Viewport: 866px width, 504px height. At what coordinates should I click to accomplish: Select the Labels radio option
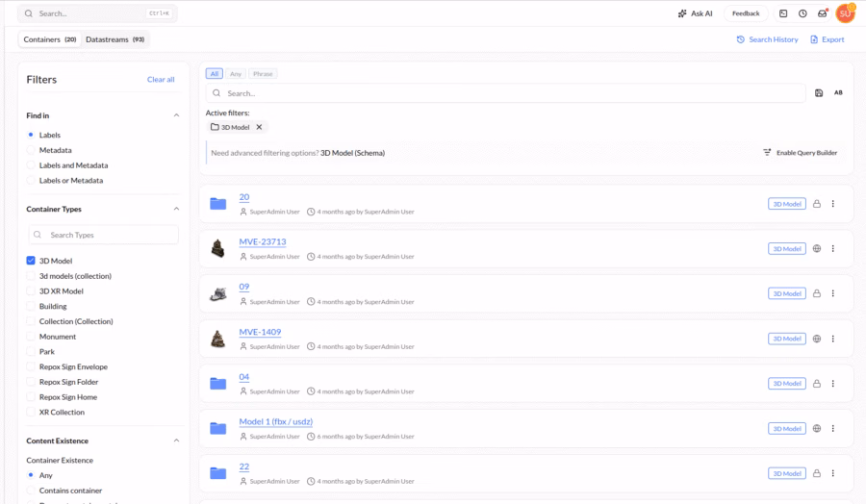(31, 135)
